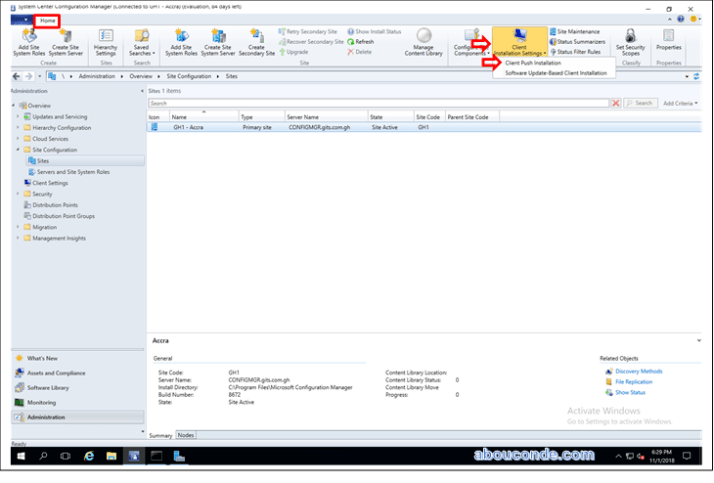714x483 pixels.
Task: Click the Hierarchy Settings ribbon icon
Action: click(x=105, y=41)
